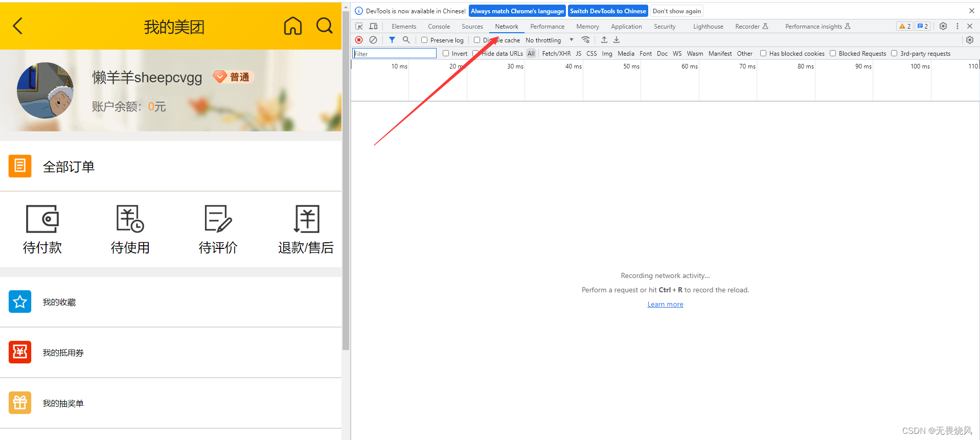Switch to the Console tab

coord(439,27)
